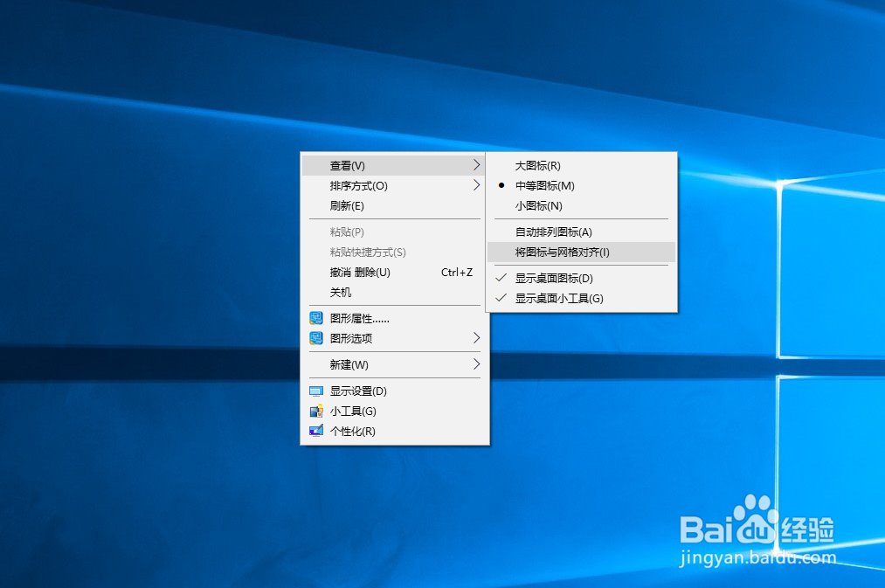Choose 刷新(E) to refresh desktop
Viewport: 885px width, 588px height.
pyautogui.click(x=393, y=206)
